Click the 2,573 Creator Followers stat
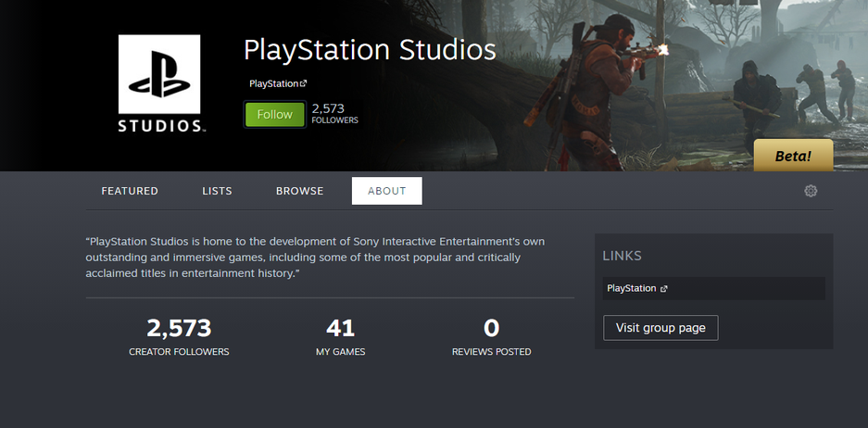The image size is (868, 428). 179,336
